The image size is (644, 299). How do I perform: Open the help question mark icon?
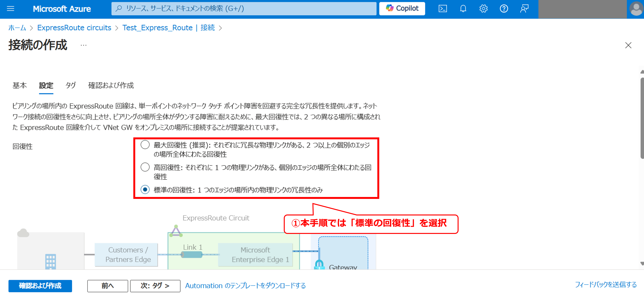click(504, 9)
